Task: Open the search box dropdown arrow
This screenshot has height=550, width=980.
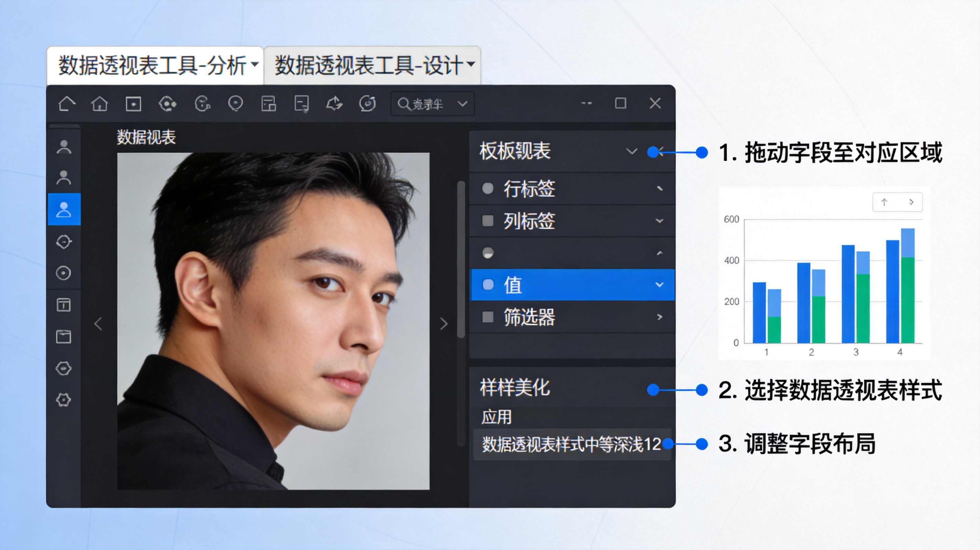Action: pos(462,103)
